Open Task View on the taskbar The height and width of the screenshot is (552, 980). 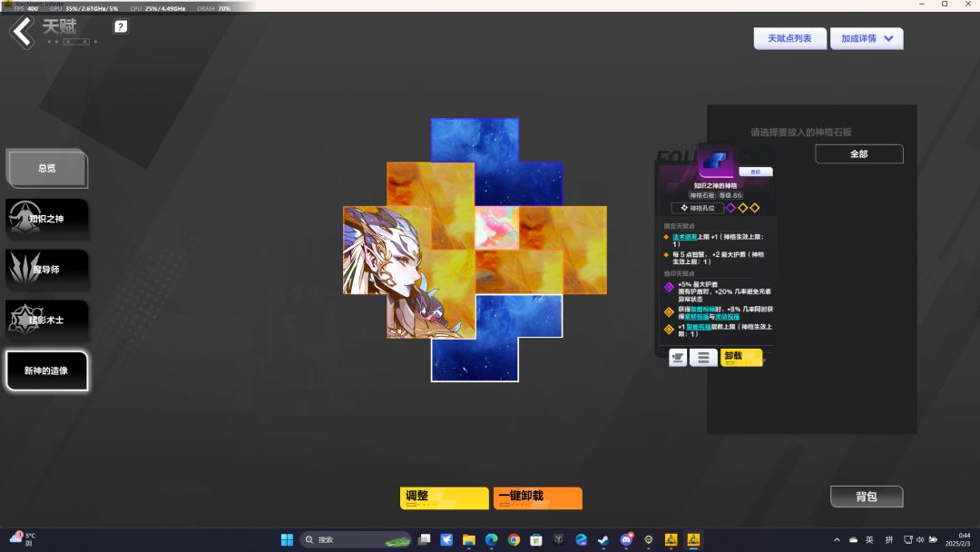click(425, 539)
